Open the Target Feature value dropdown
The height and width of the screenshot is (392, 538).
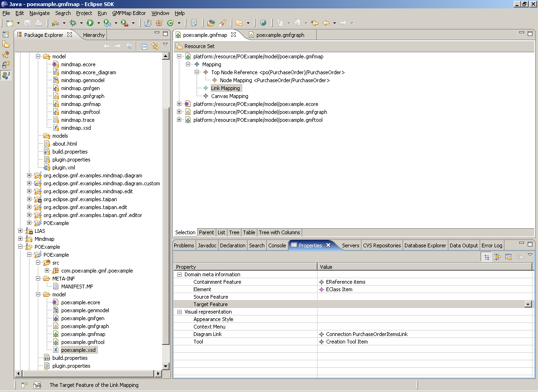[x=528, y=304]
